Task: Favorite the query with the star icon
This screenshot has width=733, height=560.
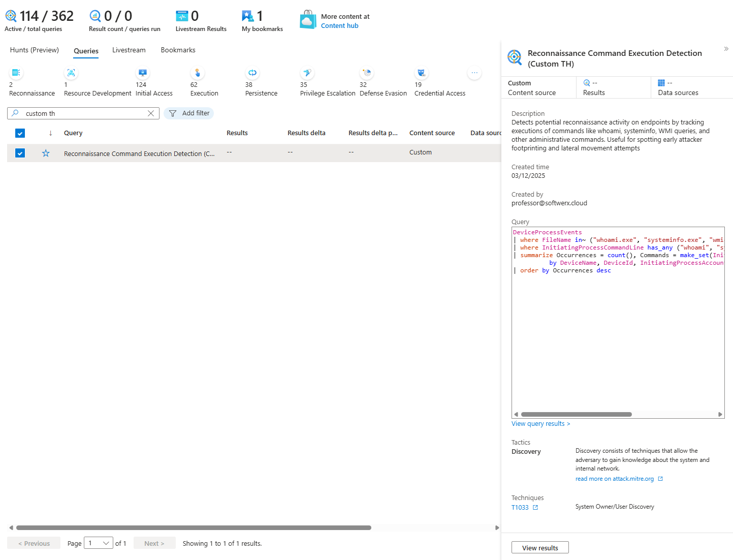Action: [x=46, y=153]
